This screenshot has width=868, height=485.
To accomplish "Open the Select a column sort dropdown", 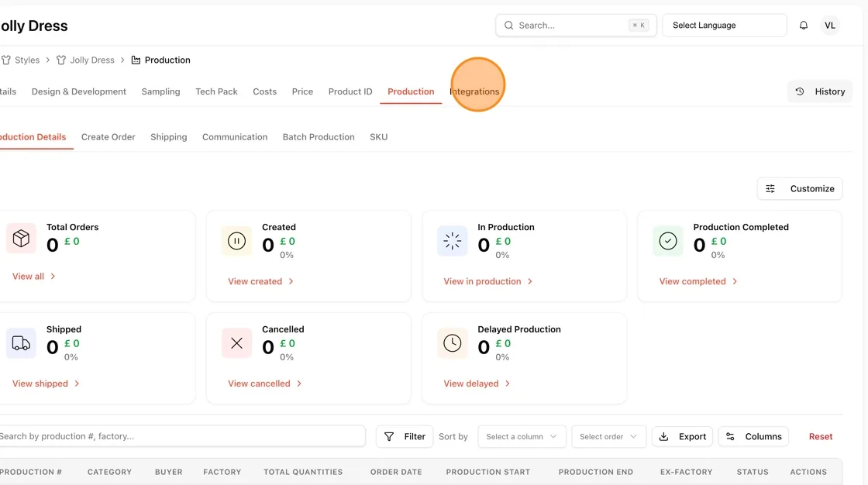I will (x=522, y=436).
